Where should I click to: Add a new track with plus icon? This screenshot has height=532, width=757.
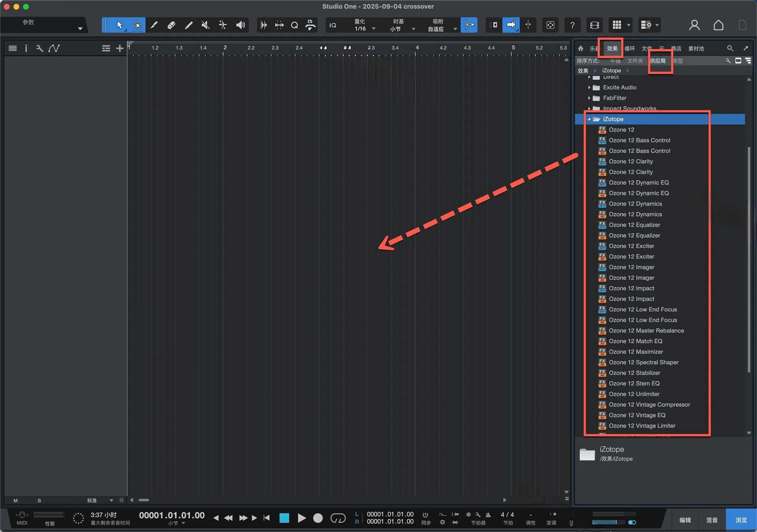pyautogui.click(x=119, y=48)
